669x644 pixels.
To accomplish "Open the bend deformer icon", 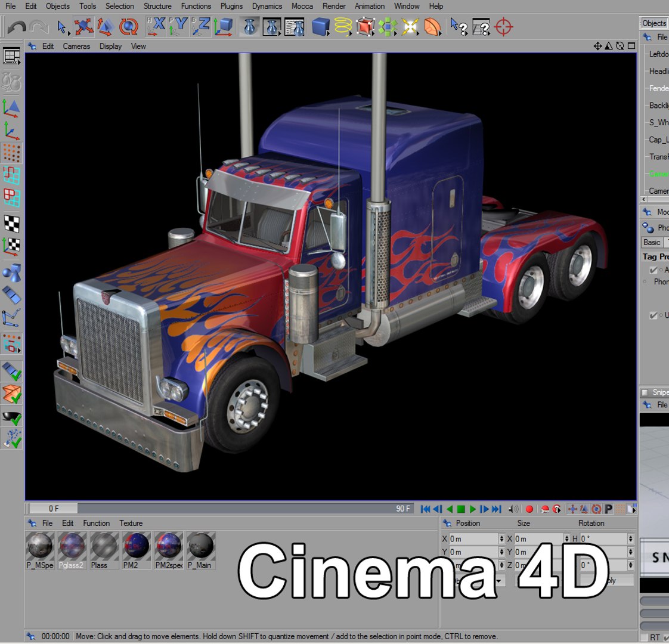I will [432, 27].
